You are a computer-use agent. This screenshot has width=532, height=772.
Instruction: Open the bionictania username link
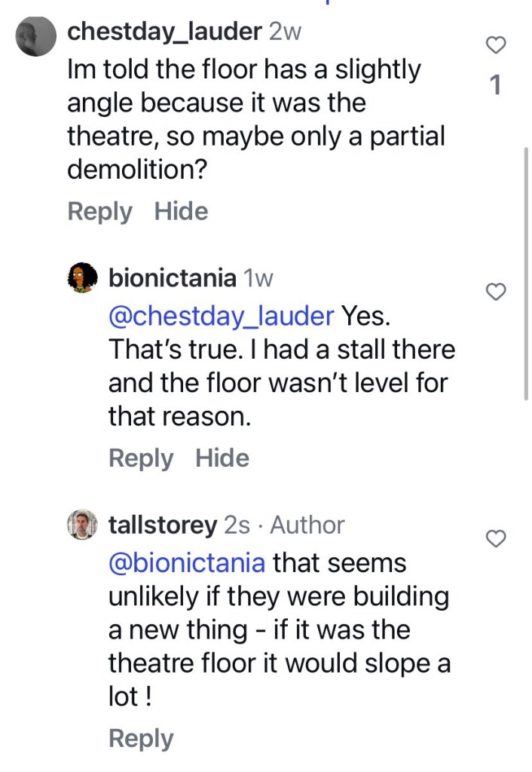pos(173,278)
